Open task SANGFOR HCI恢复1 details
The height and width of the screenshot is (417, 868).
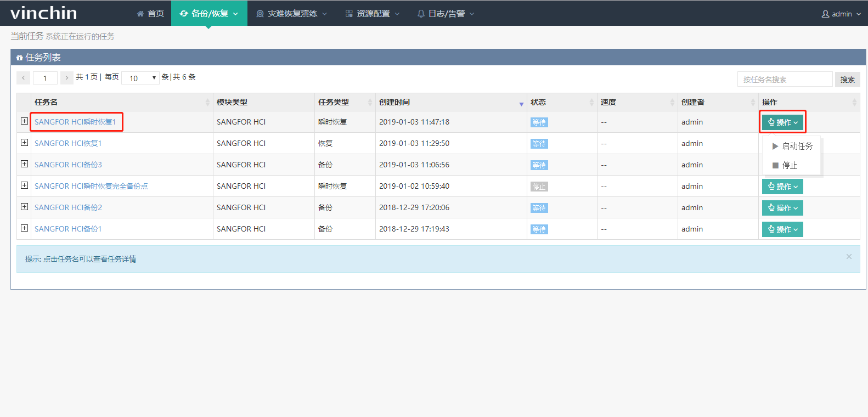68,143
